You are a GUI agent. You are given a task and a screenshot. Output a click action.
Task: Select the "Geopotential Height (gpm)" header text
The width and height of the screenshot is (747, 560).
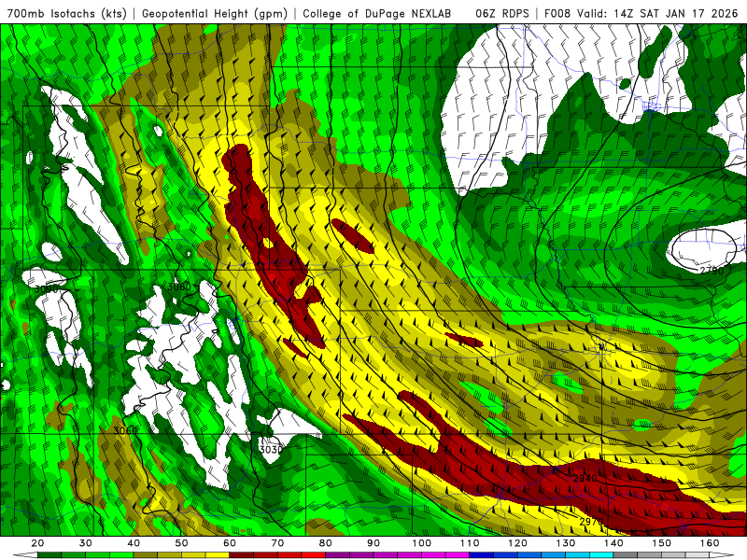215,13
